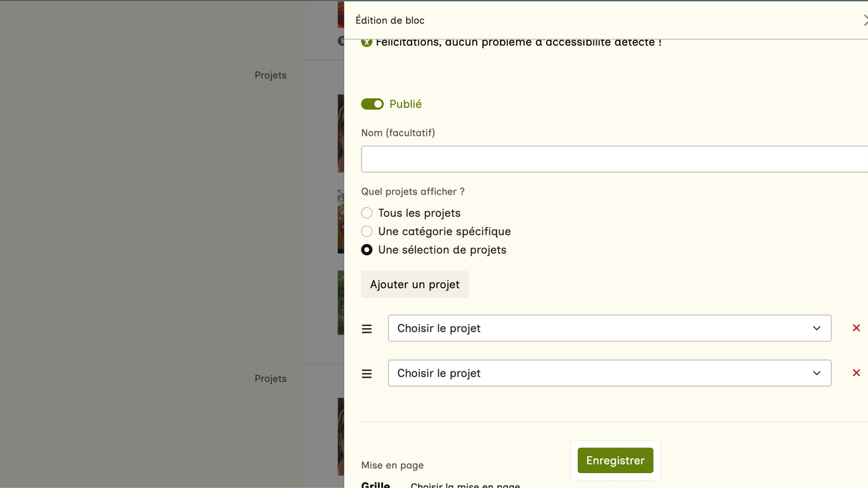Remove the first project with the red X
The height and width of the screenshot is (488, 868).
coord(856,328)
